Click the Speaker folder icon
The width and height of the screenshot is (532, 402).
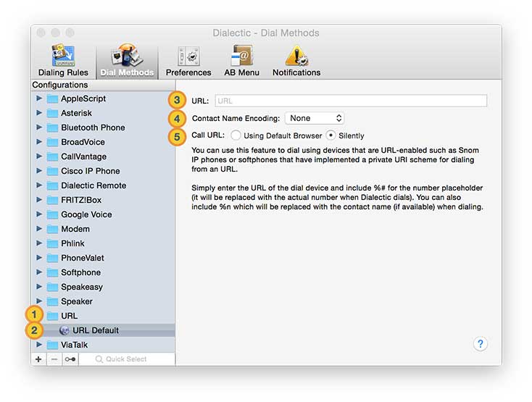pos(52,301)
